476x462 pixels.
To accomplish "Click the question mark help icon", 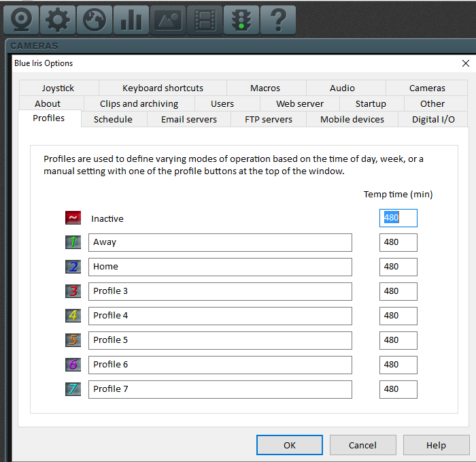I will point(278,20).
